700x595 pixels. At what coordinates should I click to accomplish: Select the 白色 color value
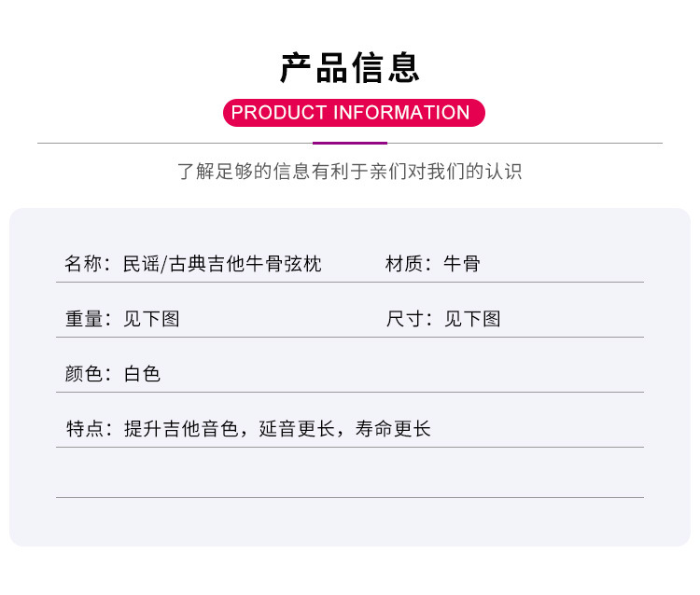(x=142, y=374)
